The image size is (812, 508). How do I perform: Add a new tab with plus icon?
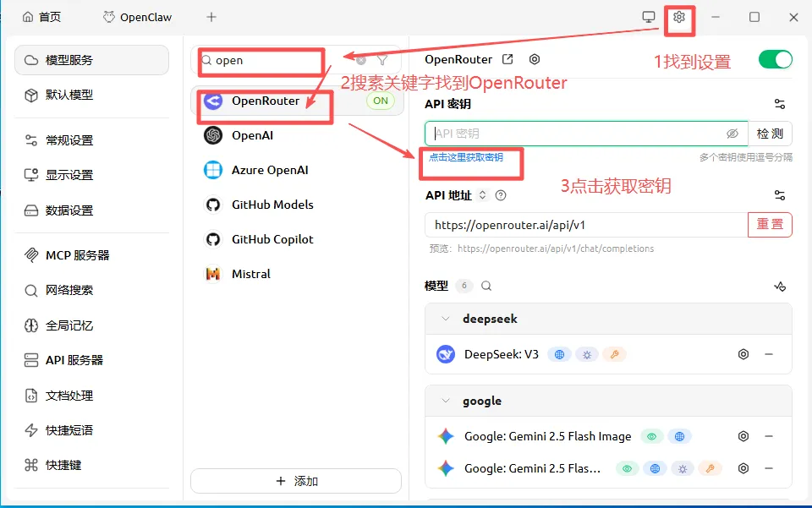[211, 17]
